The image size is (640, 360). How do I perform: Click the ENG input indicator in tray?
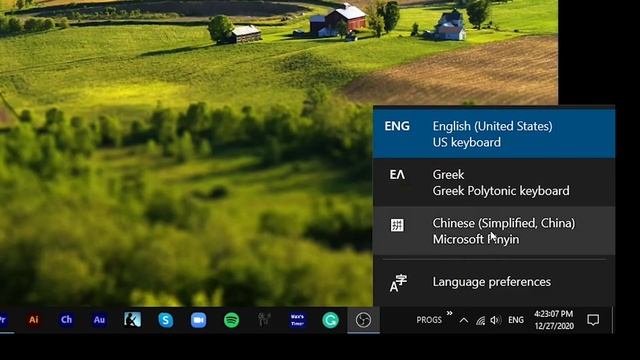[516, 320]
